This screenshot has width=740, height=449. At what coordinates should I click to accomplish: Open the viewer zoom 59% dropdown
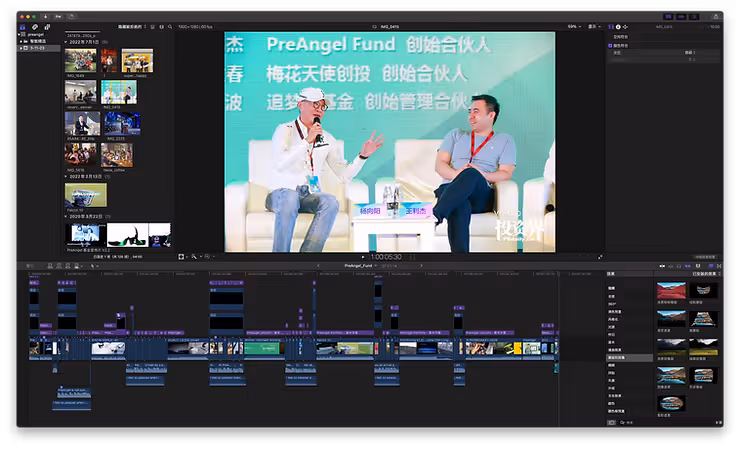click(x=574, y=26)
